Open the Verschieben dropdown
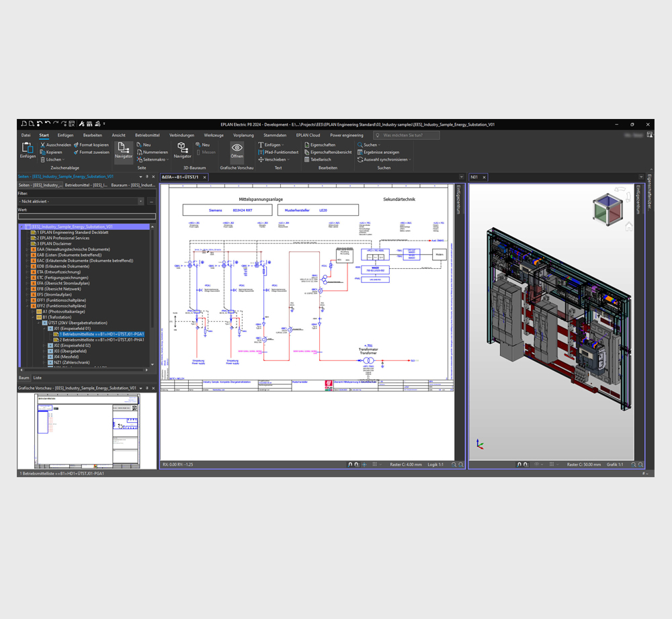The width and height of the screenshot is (672, 619). [274, 159]
